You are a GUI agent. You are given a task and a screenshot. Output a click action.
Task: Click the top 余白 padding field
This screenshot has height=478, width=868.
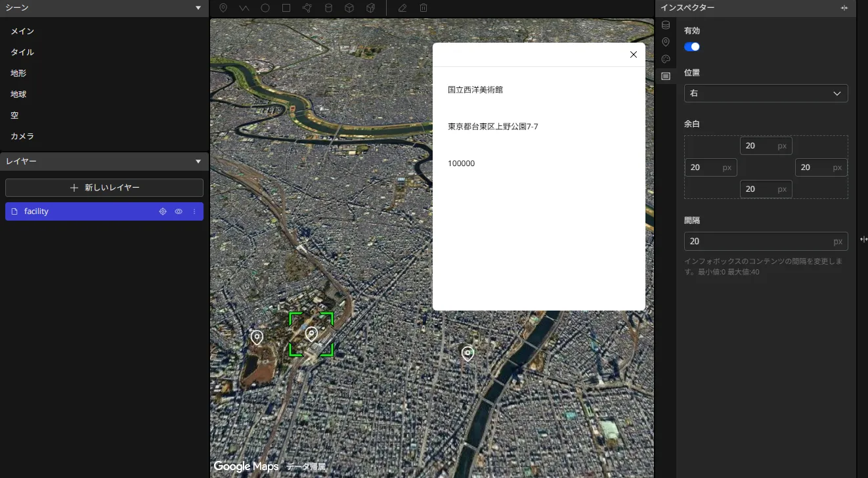click(x=766, y=146)
